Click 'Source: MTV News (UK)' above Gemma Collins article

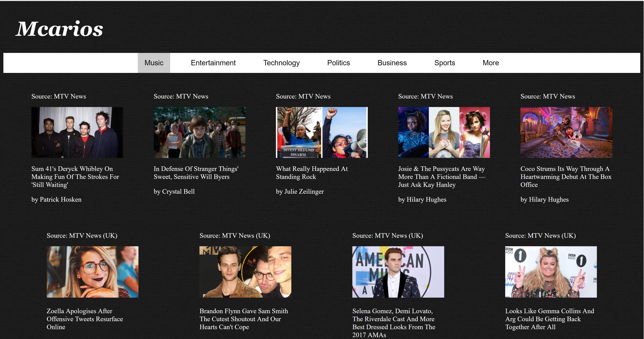tap(540, 236)
